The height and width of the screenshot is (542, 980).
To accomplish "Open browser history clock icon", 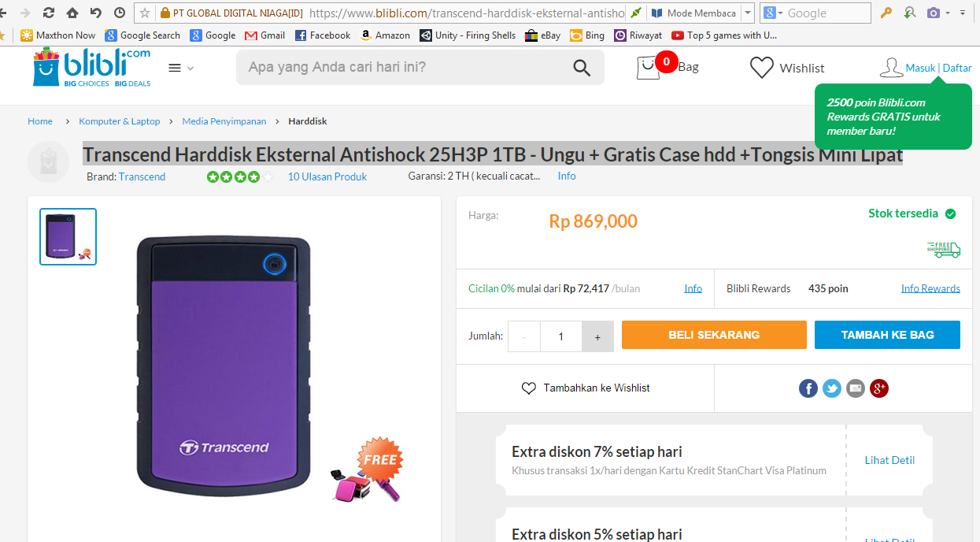I will coord(120,13).
